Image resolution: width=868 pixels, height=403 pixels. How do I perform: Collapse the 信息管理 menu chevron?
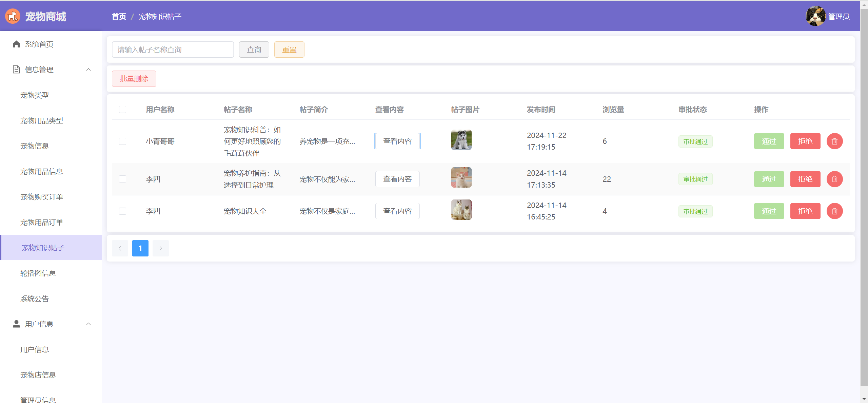click(88, 70)
